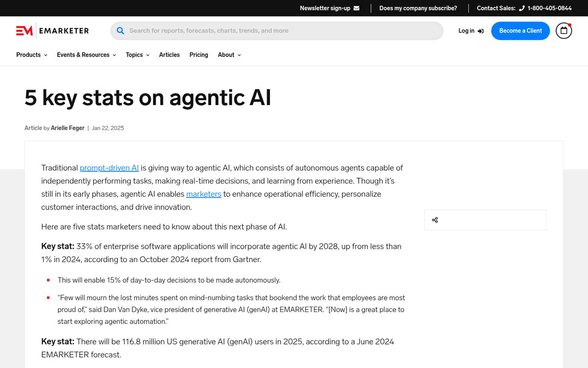Viewport: 588px width, 368px height.
Task: Open the Events & Resources menu
Action: pyautogui.click(x=86, y=55)
